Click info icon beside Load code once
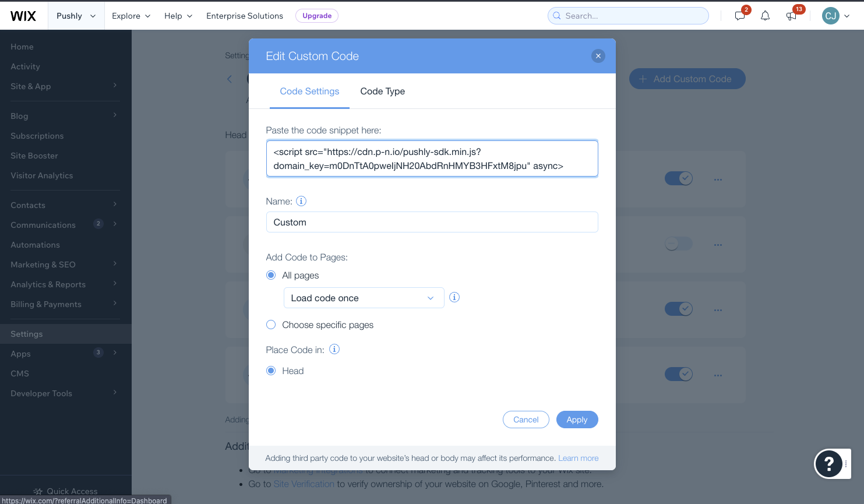The image size is (864, 504). [454, 297]
